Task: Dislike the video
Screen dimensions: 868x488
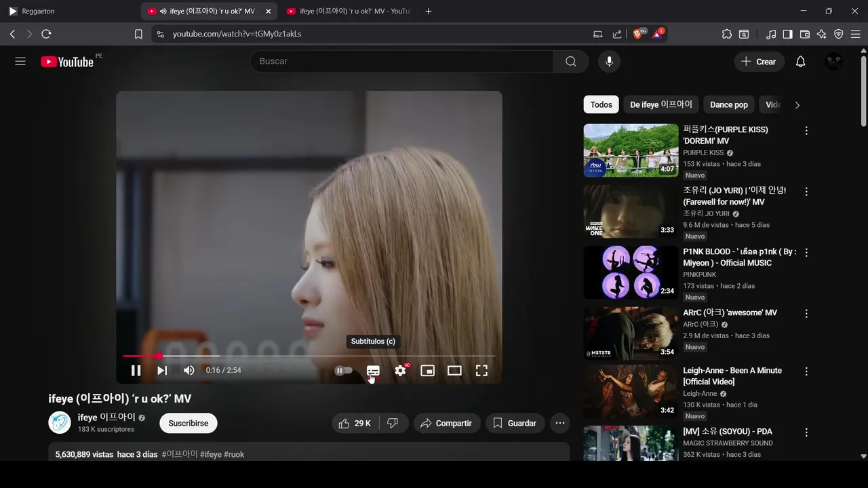Action: [x=393, y=424]
